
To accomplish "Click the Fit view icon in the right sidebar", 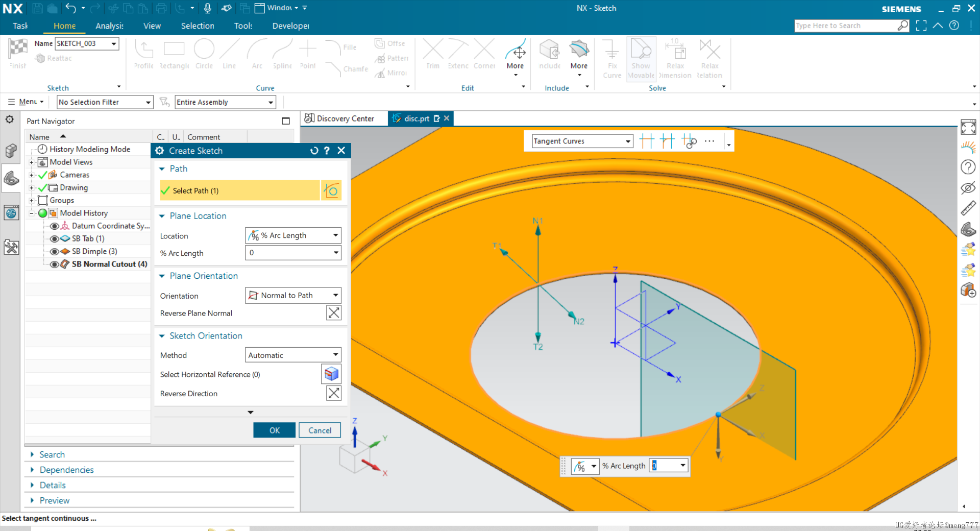I will (968, 127).
